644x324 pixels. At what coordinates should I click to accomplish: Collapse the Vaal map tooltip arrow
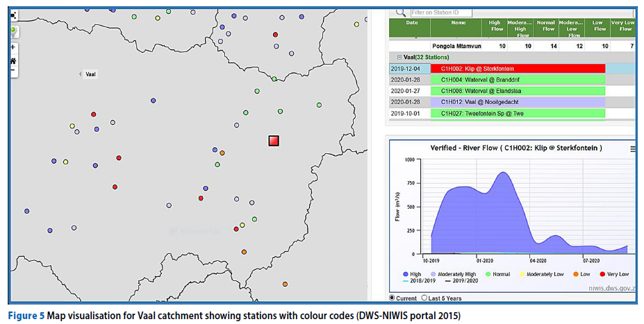79,74
